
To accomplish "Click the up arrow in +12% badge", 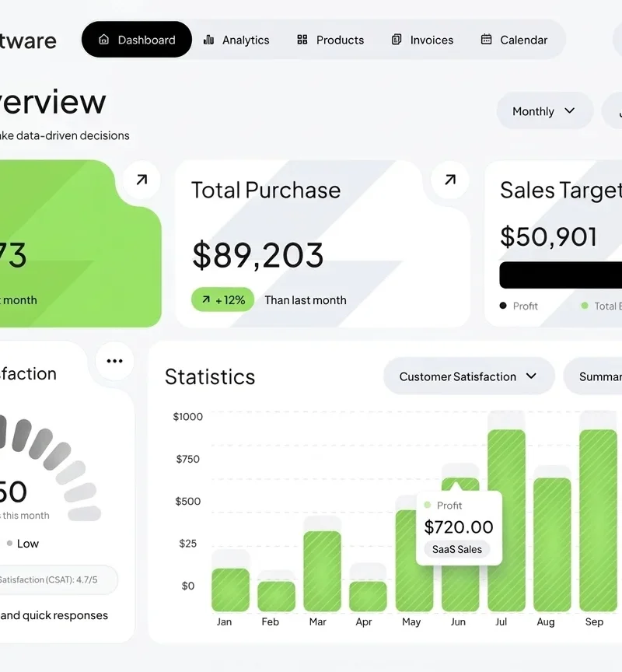I will tap(206, 299).
